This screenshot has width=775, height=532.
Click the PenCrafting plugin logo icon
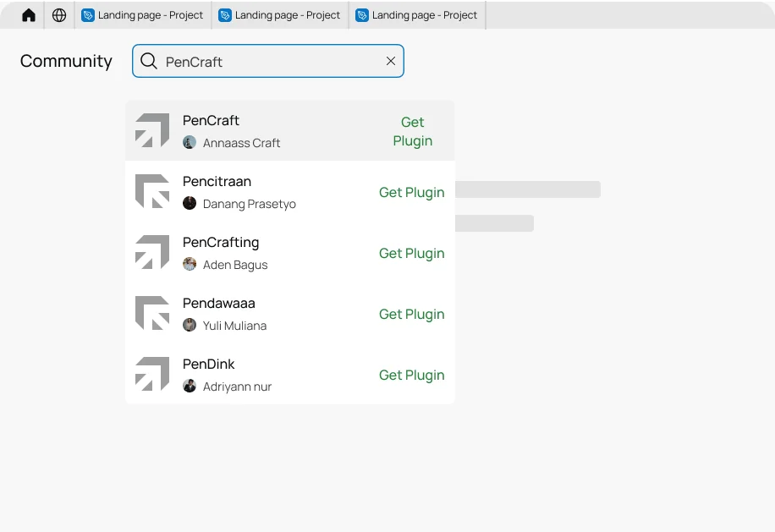coord(152,252)
